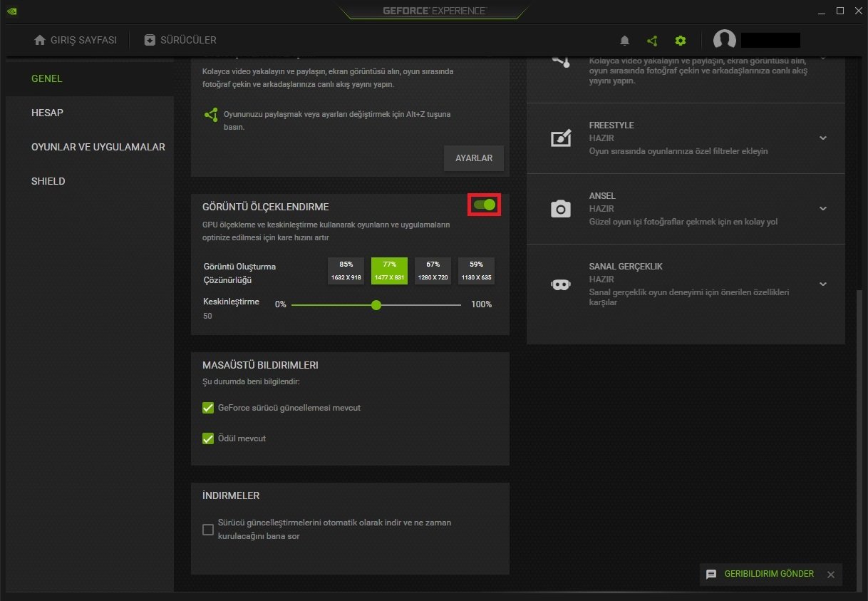This screenshot has height=601, width=868.
Task: Click the Keskinleştirme value 50
Action: (207, 316)
